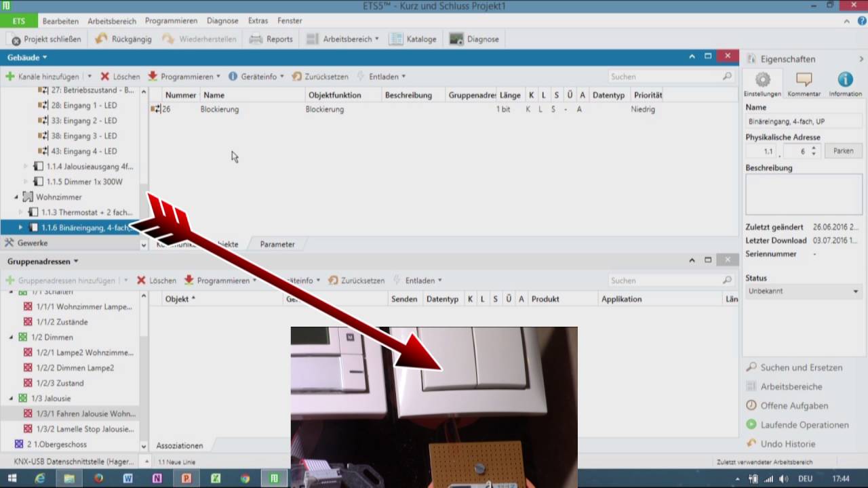
Task: Collapse the 1/2 Dimmen group
Action: (11, 337)
